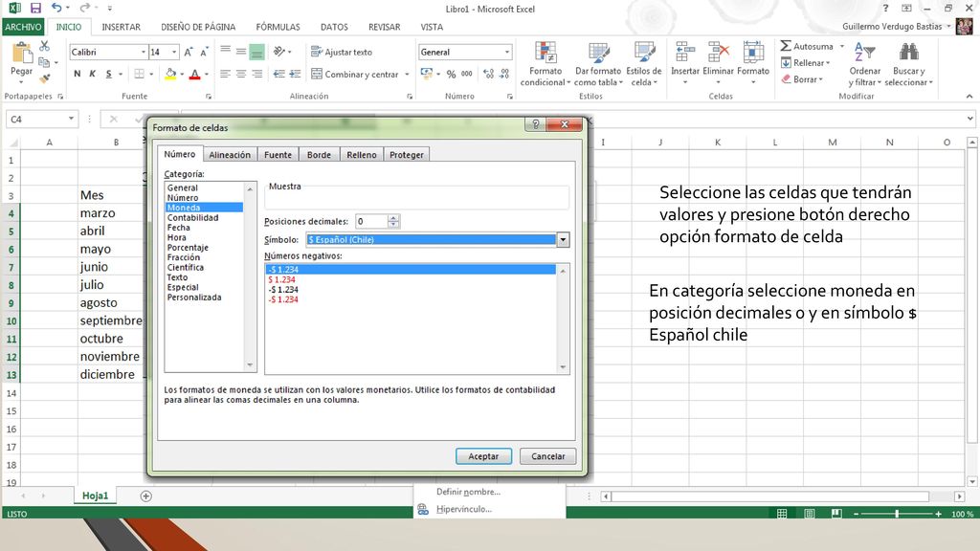Switch to the Proteger tab
Screen dimensions: 980x551
pyautogui.click(x=407, y=155)
